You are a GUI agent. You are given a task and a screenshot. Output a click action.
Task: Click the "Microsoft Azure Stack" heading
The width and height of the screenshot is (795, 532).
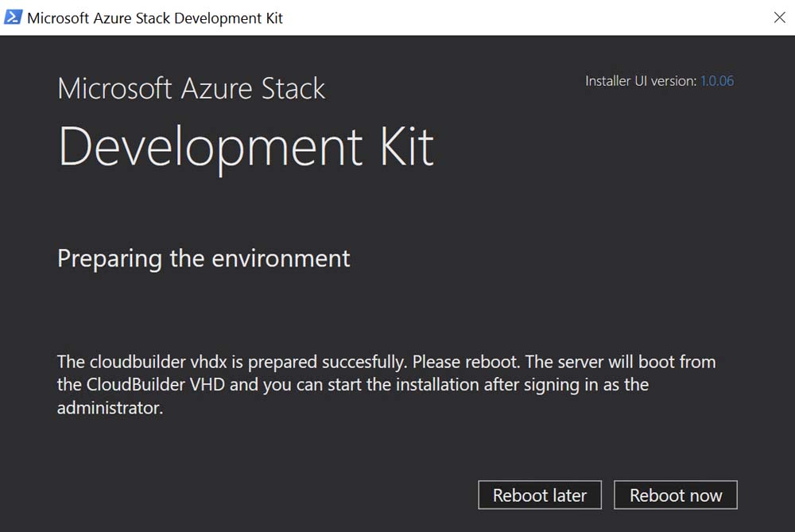click(191, 88)
